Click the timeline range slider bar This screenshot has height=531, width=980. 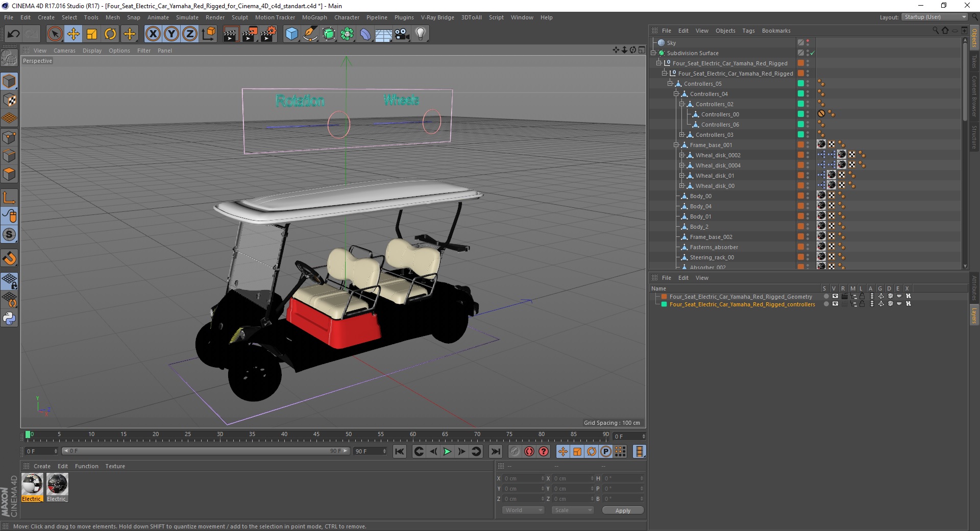pos(205,451)
